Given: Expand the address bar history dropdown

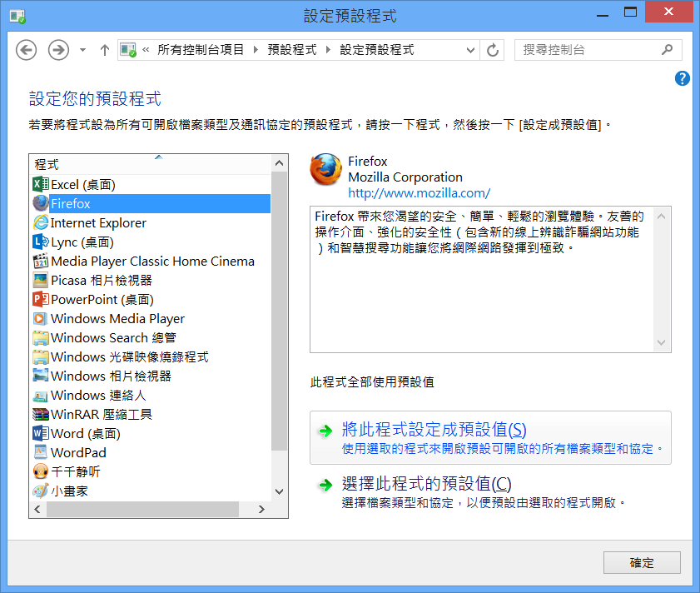Looking at the screenshot, I should pyautogui.click(x=470, y=50).
